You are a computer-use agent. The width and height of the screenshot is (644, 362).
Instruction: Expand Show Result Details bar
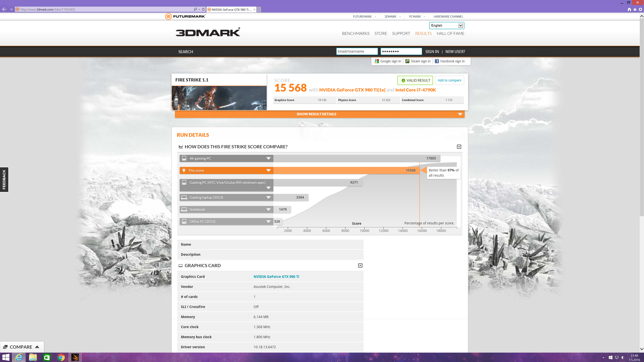click(319, 114)
